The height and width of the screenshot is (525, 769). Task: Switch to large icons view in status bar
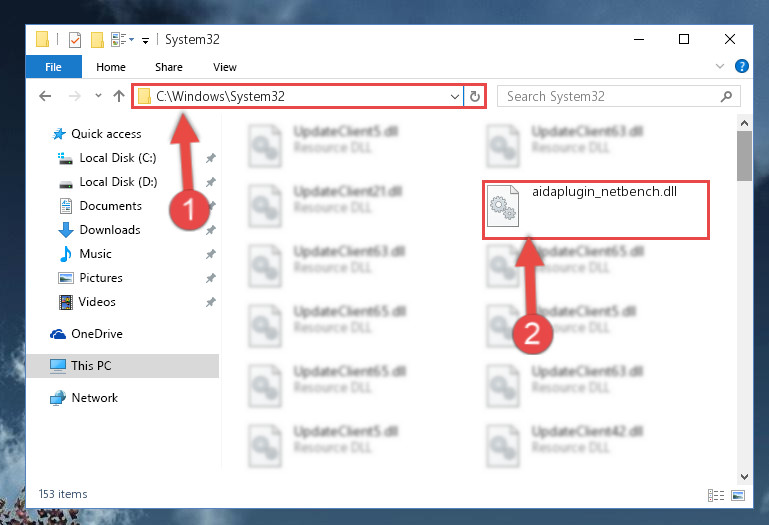[738, 495]
